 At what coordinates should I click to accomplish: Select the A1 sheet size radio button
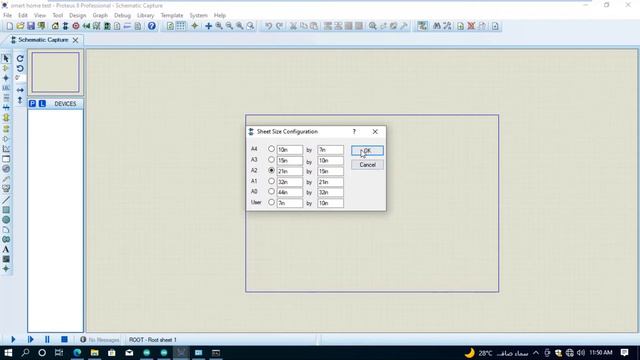click(271, 181)
